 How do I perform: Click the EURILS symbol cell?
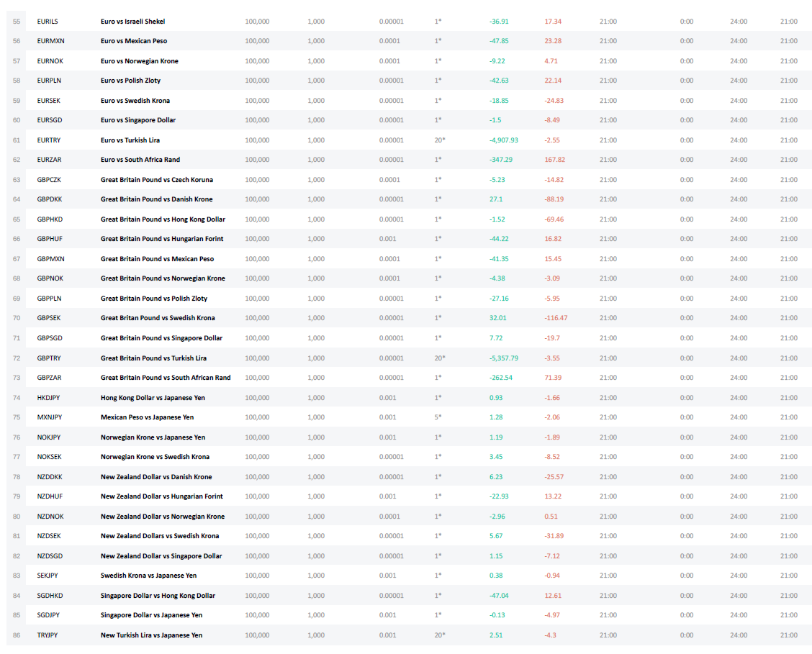point(48,22)
